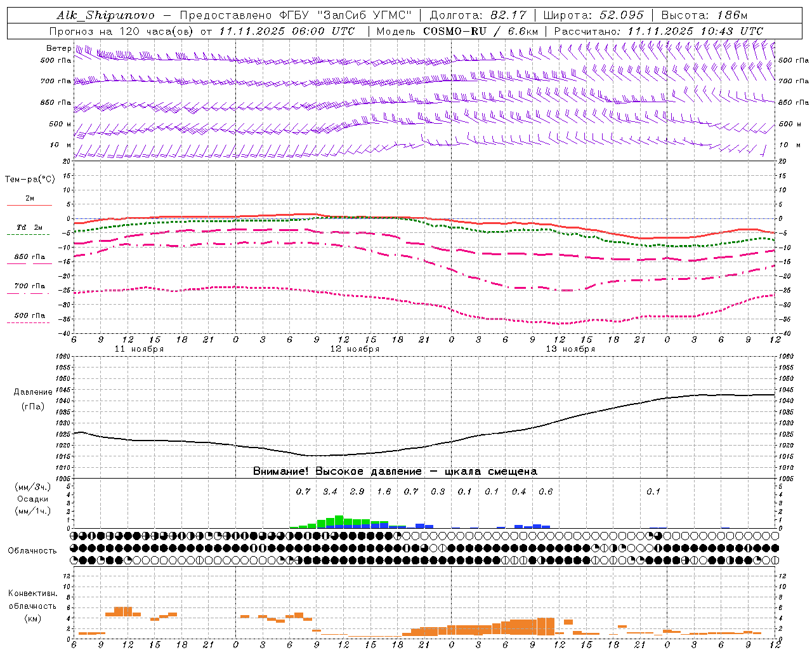This screenshot has height=650, width=812.
Task: Click the precipitation amount 0.4
Action: click(519, 491)
